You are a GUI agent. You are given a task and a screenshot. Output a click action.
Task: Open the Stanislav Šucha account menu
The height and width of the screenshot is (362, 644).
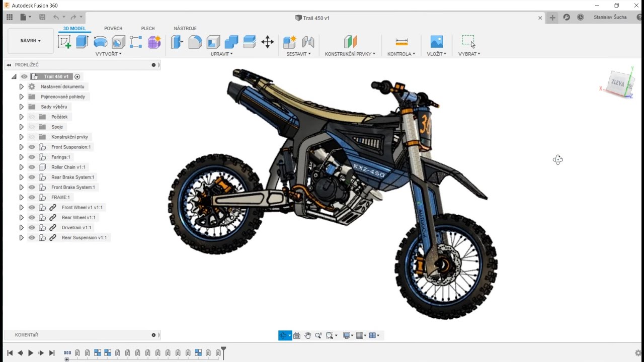tap(610, 18)
